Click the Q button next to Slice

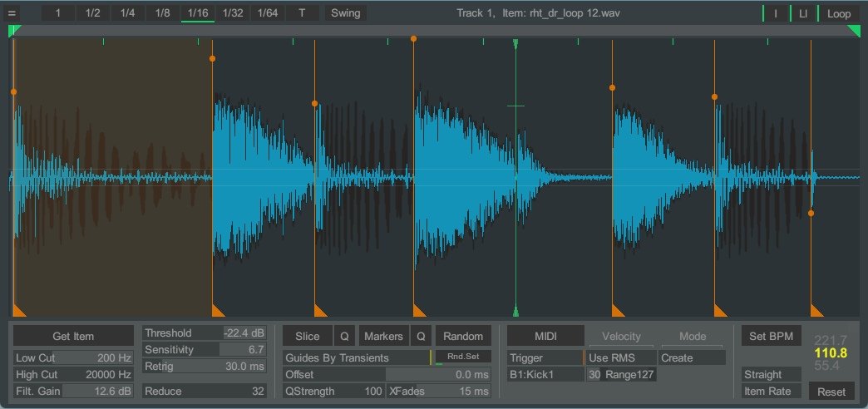(x=344, y=336)
